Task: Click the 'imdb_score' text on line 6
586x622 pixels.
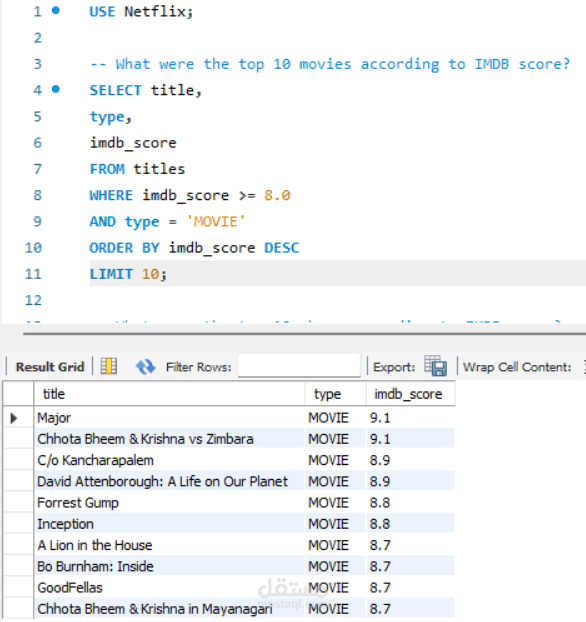Action: click(133, 143)
